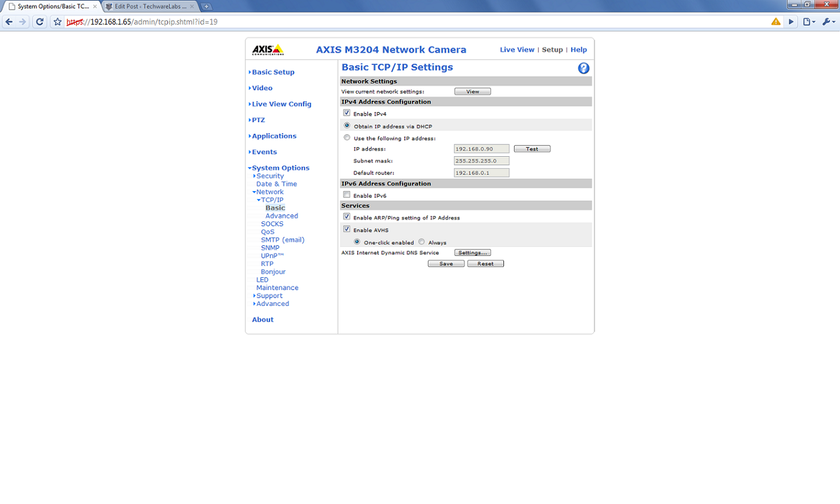Click the yellow security warning icon

pyautogui.click(x=776, y=22)
